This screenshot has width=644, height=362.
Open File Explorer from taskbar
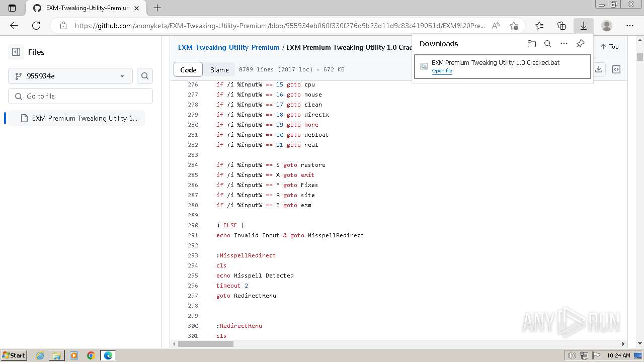(57, 355)
